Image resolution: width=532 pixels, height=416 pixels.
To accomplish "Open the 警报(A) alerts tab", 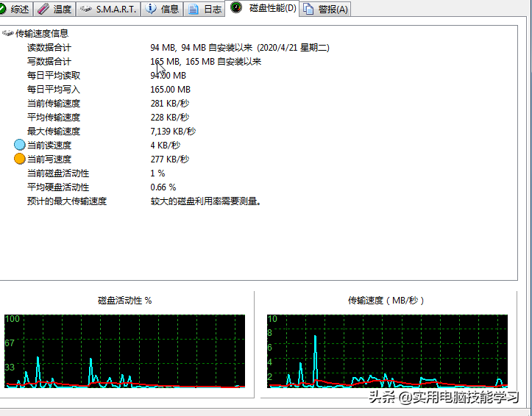I will tap(325, 9).
